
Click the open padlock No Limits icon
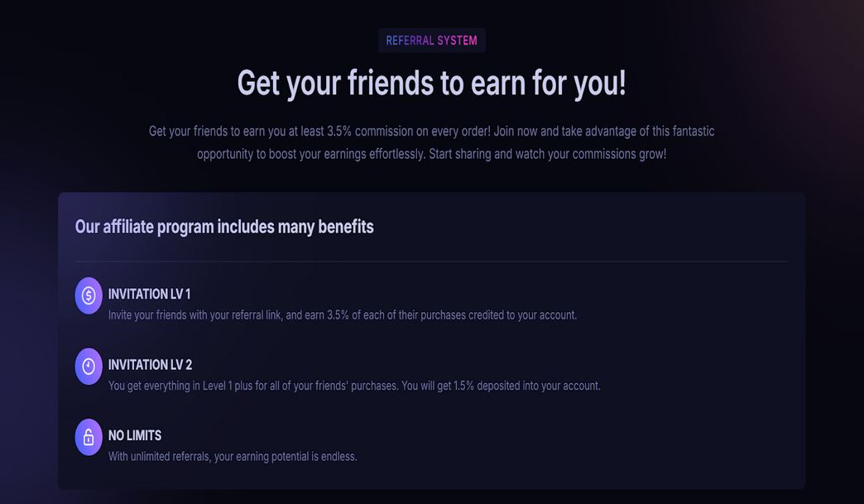pyautogui.click(x=89, y=437)
